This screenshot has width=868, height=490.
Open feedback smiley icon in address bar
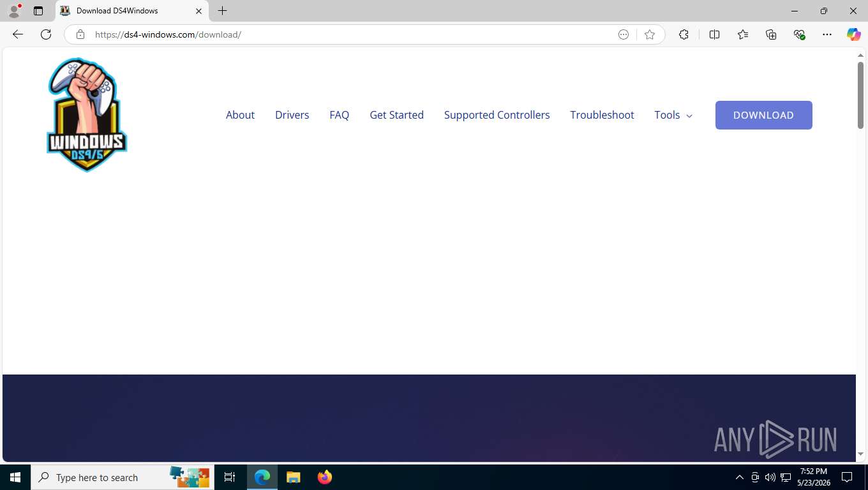click(624, 34)
